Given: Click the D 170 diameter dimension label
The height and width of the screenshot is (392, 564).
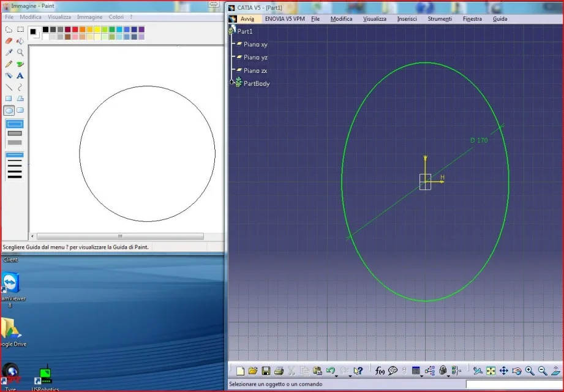Looking at the screenshot, I should [479, 140].
